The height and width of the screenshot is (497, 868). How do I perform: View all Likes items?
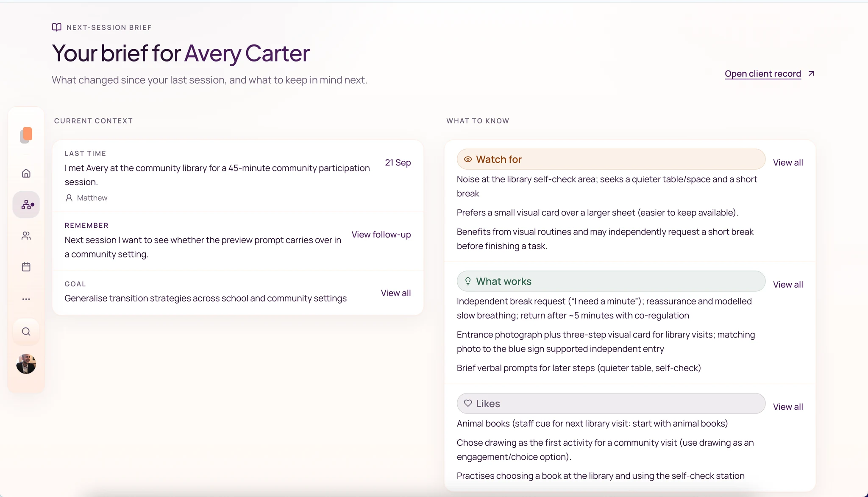788,407
